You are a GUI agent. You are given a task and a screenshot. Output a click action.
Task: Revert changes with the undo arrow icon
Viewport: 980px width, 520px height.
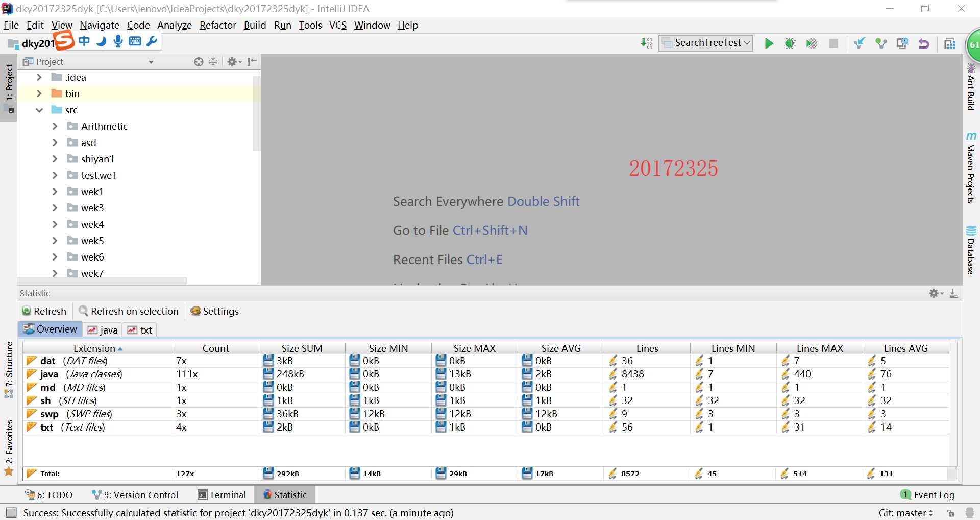[924, 43]
